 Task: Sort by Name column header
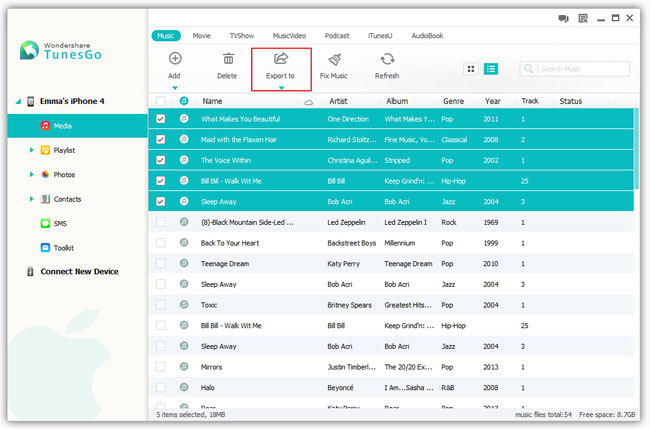[x=212, y=101]
